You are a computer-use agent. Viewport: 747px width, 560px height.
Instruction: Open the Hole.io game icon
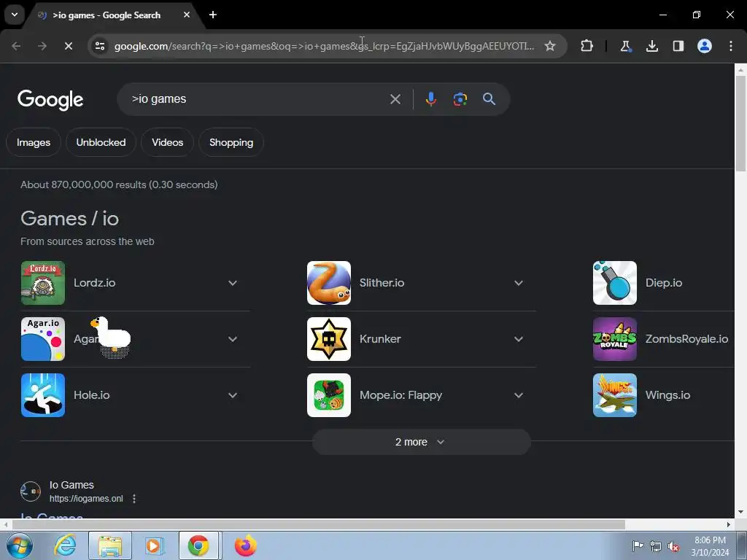pyautogui.click(x=43, y=395)
